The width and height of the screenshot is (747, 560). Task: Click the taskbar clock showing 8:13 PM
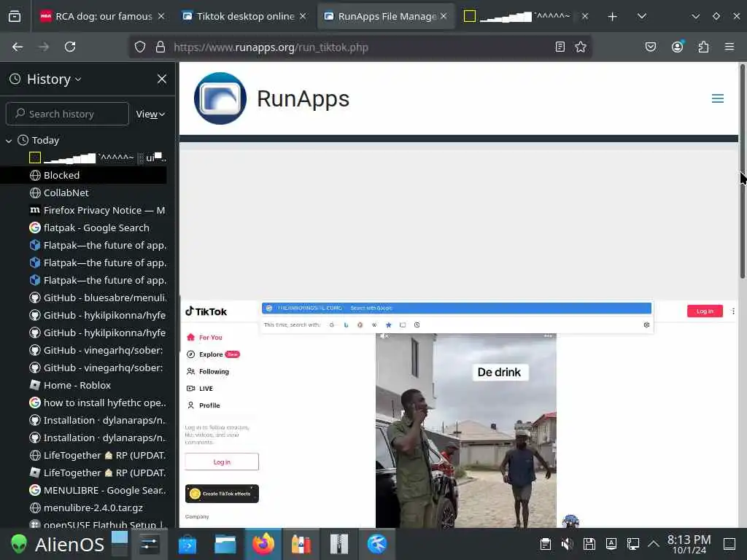tap(689, 544)
